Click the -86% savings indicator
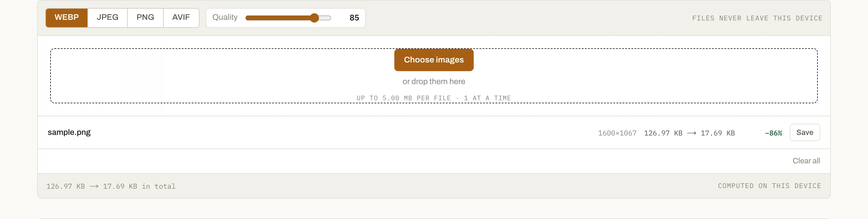The image size is (868, 219). pyautogui.click(x=773, y=133)
